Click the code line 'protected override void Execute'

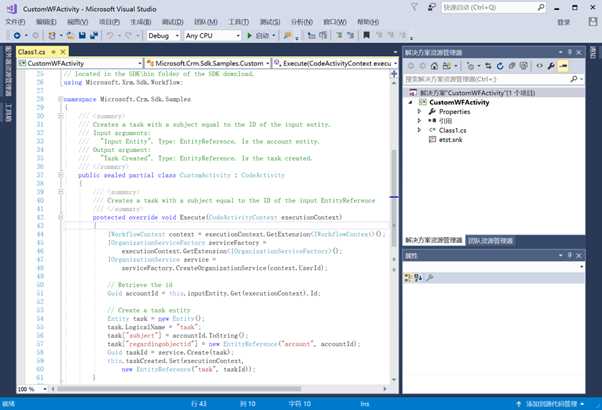[x=217, y=218]
